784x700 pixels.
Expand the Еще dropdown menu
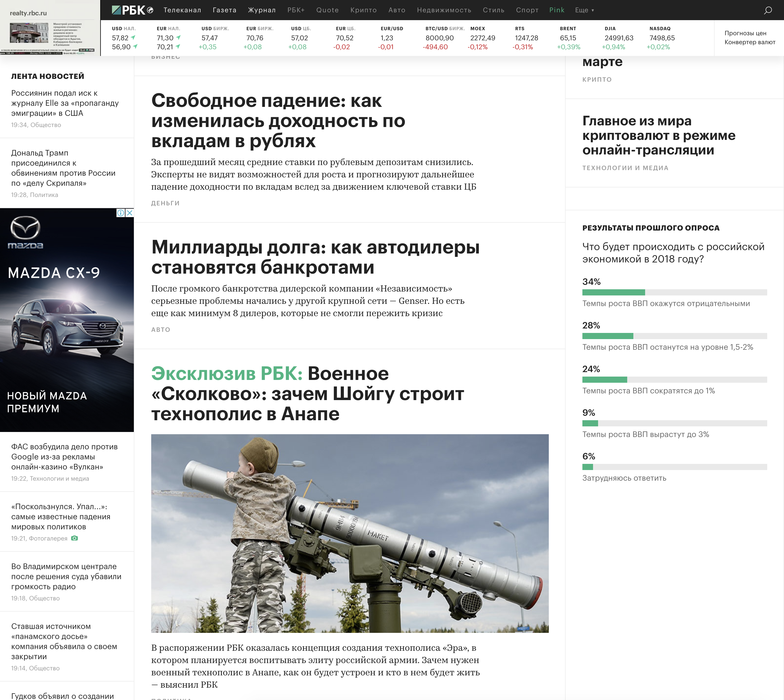(584, 10)
